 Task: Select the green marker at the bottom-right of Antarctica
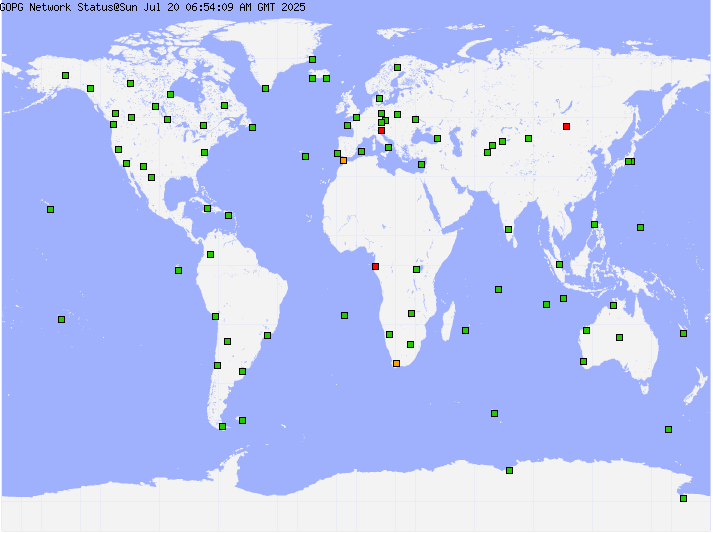coord(683,498)
